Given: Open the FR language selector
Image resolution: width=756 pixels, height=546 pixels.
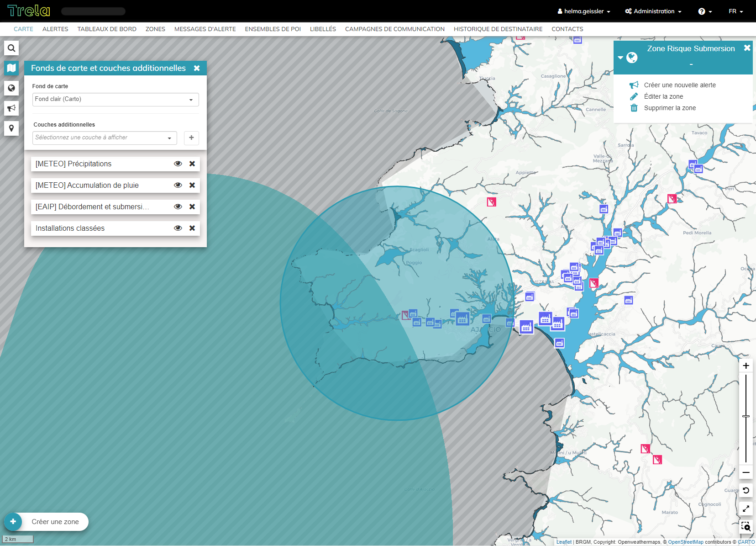Looking at the screenshot, I should click(x=735, y=11).
